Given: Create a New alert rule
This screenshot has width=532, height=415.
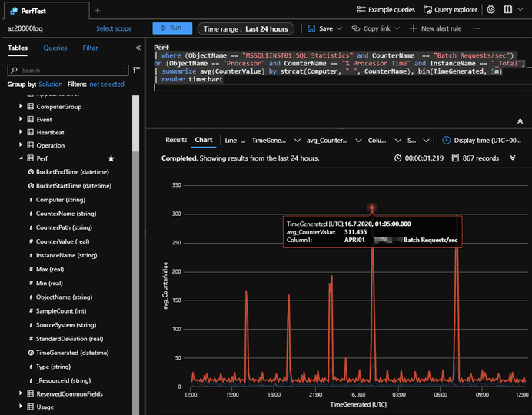Looking at the screenshot, I should [435, 29].
